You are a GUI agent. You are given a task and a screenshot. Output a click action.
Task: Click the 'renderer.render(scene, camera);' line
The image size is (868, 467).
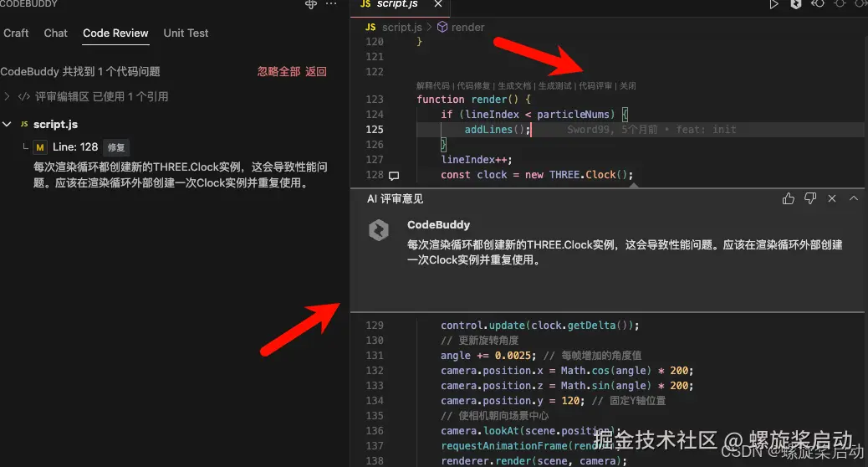click(534, 461)
